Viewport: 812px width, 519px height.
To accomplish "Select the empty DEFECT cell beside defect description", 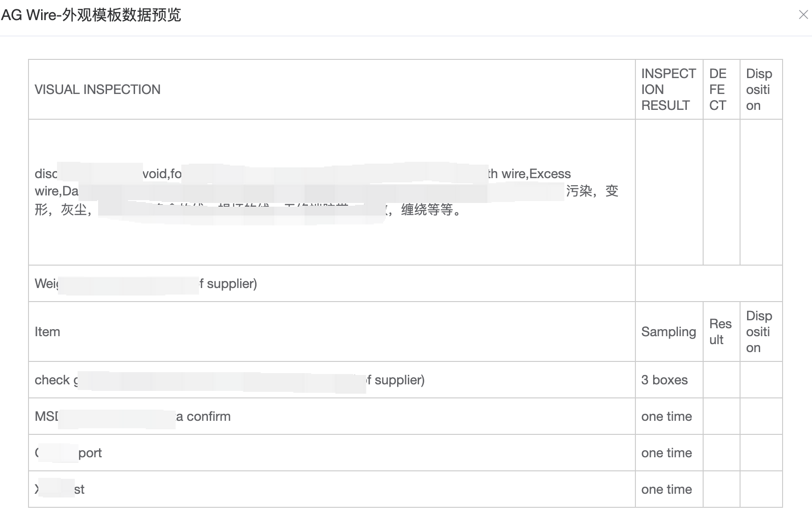I will coord(721,192).
